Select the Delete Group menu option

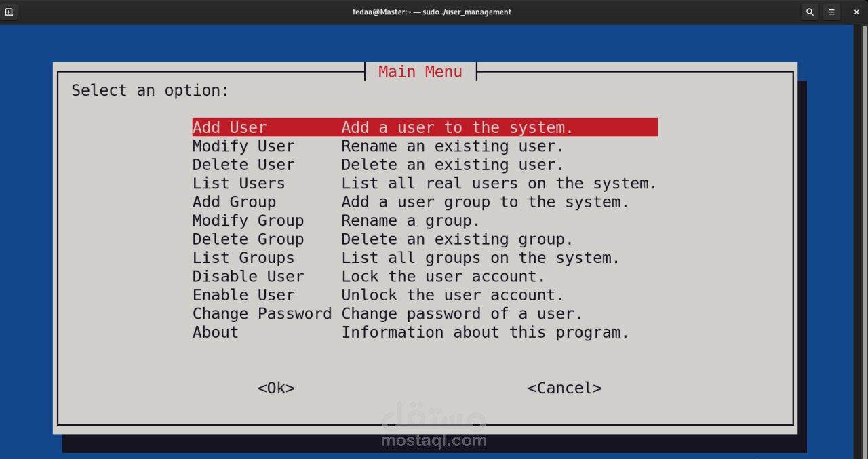(248, 239)
